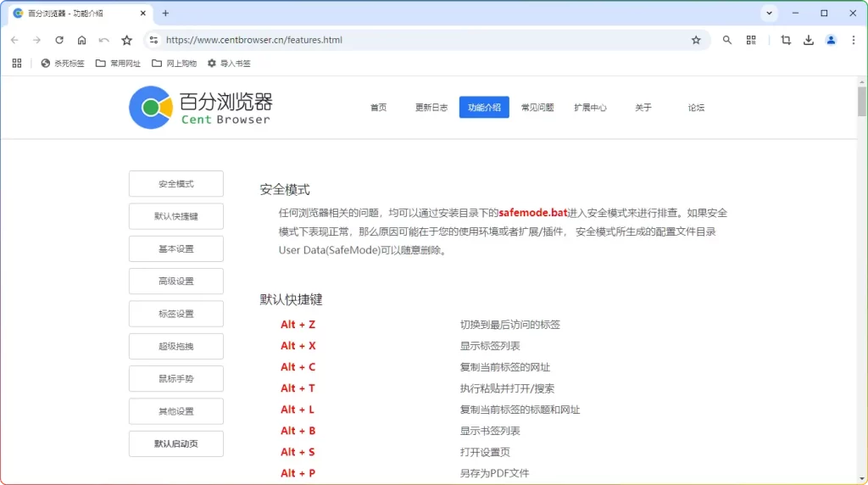Click the 导入书签 bookmark item
Image resolution: width=868 pixels, height=485 pixels.
[x=229, y=63]
